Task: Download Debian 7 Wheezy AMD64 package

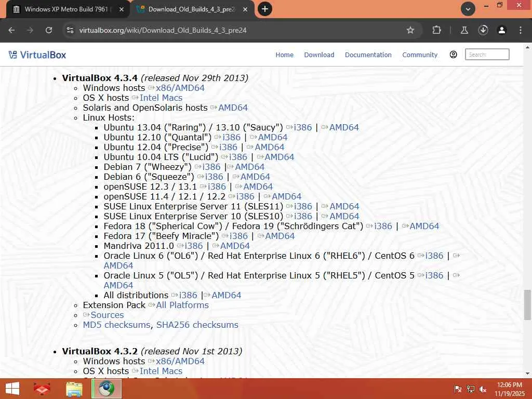Action: tap(250, 167)
